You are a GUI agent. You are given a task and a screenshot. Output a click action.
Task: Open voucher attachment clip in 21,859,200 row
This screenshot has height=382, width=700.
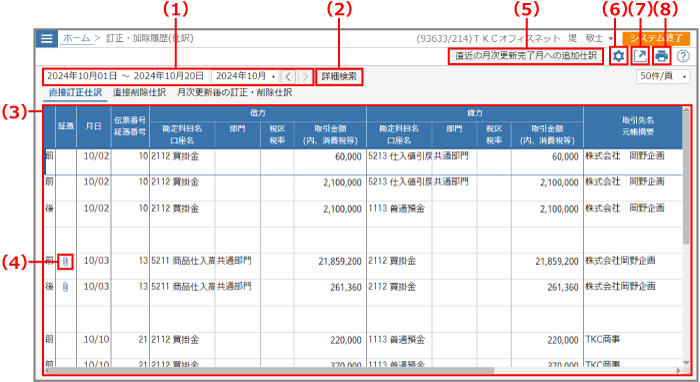coord(65,262)
